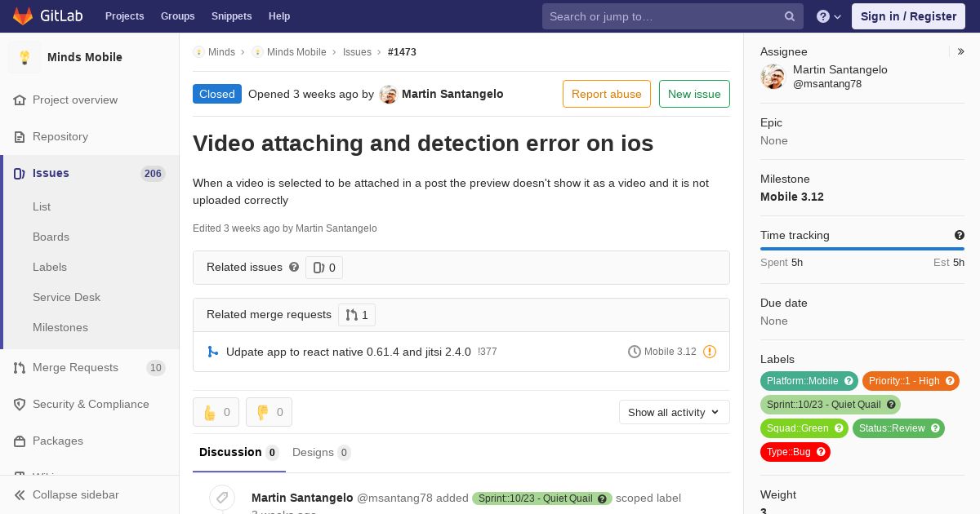The width and height of the screenshot is (980, 514).
Task: Click the Time tracking help icon
Action: 960,235
